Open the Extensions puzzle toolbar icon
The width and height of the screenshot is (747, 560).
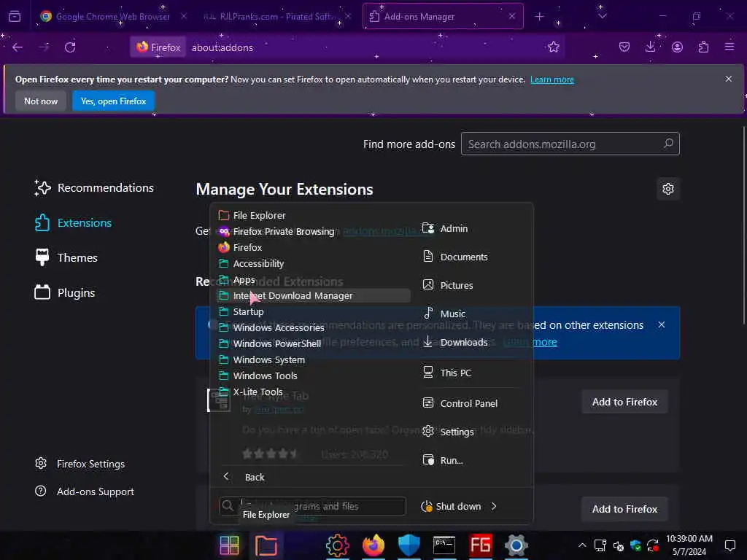pos(703,47)
